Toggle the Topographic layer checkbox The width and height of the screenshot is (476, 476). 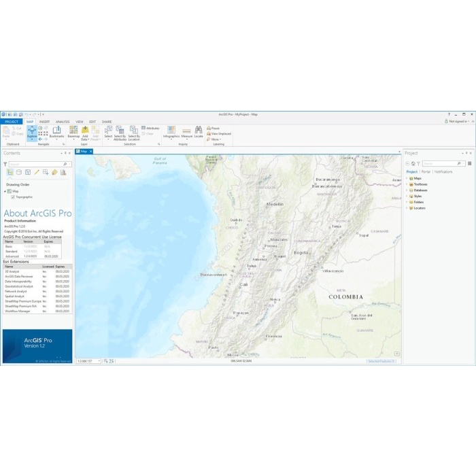coord(13,197)
